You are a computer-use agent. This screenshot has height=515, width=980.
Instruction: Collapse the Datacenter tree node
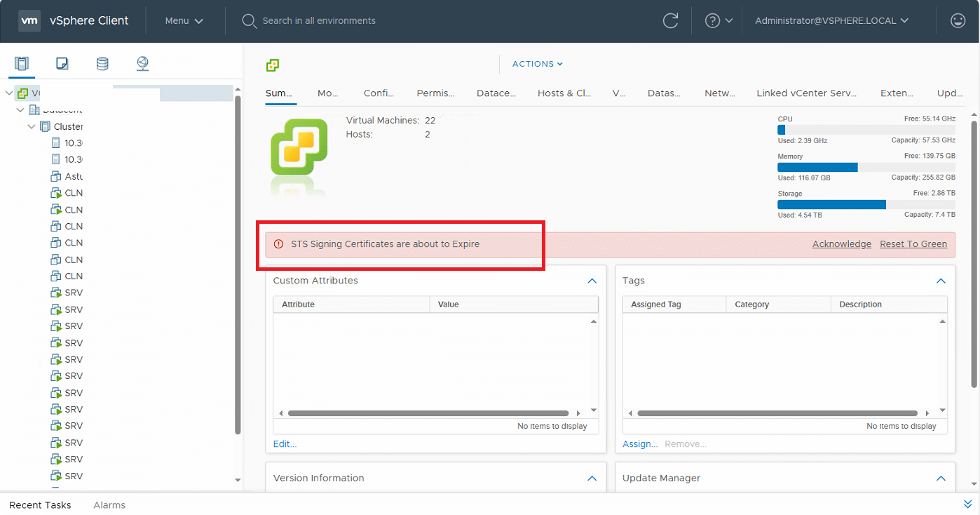coord(20,110)
